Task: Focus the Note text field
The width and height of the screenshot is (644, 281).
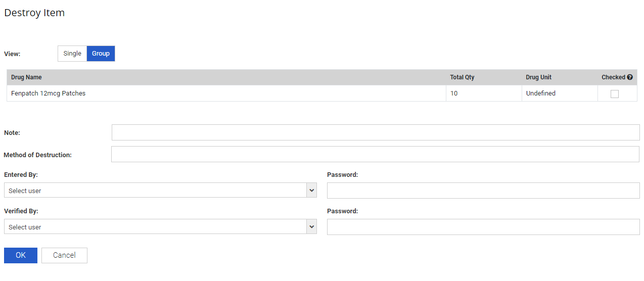Action: click(375, 132)
